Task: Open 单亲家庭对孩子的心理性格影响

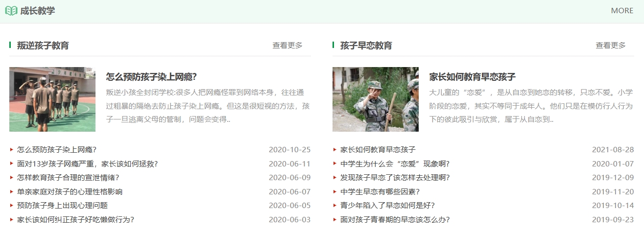Action: coord(70,192)
